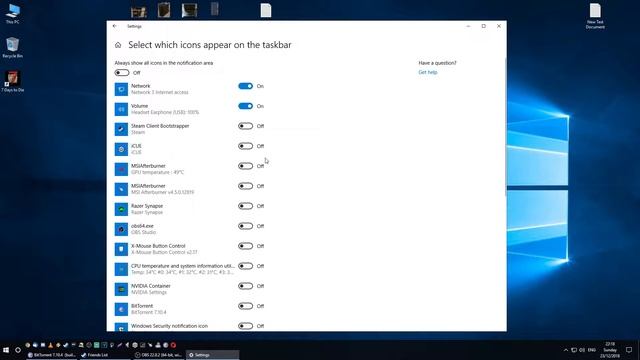Image resolution: width=640 pixels, height=360 pixels.
Task: Open the Windows Start menu
Action: point(6,350)
